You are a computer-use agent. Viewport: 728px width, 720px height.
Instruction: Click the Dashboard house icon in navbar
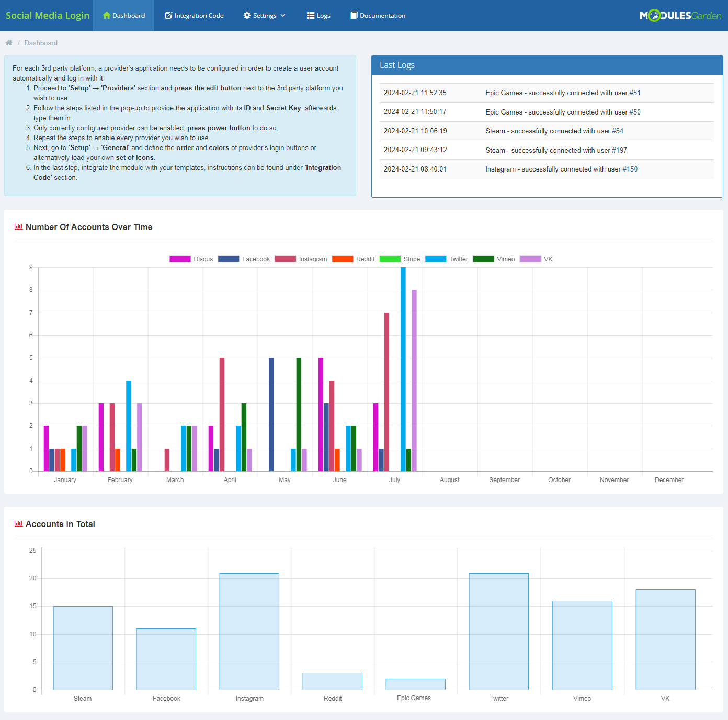107,15
